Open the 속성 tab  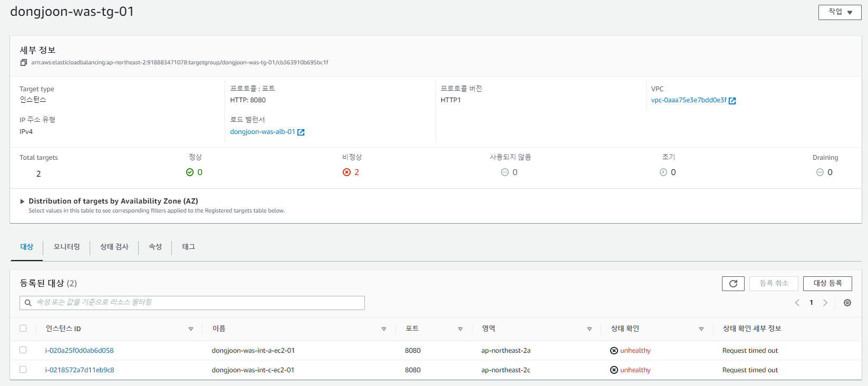click(155, 247)
